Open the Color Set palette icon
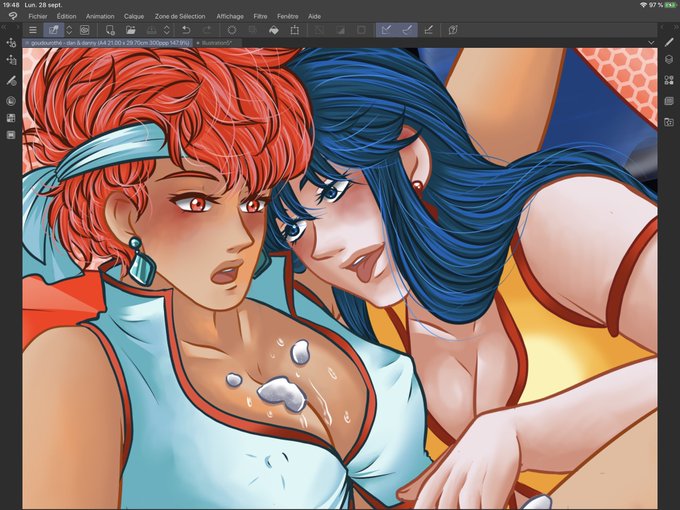 (11, 118)
